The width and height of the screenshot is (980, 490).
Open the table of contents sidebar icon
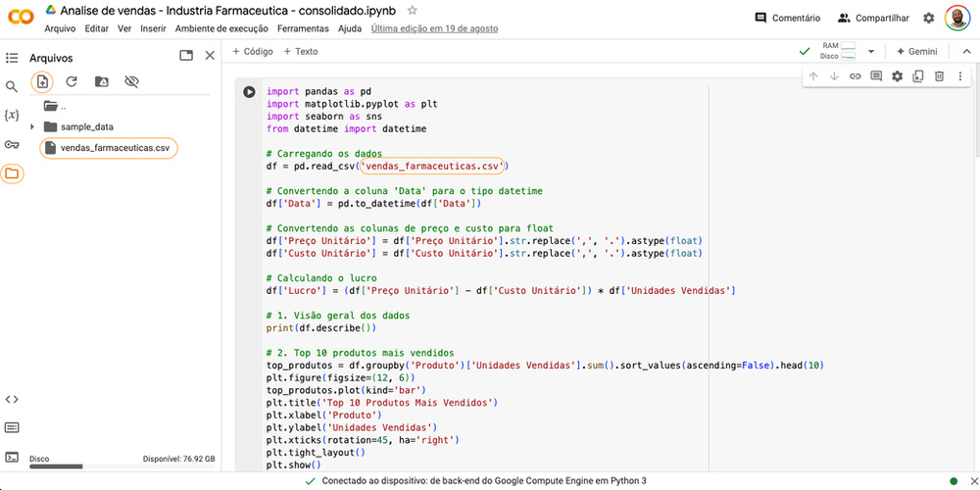point(12,58)
